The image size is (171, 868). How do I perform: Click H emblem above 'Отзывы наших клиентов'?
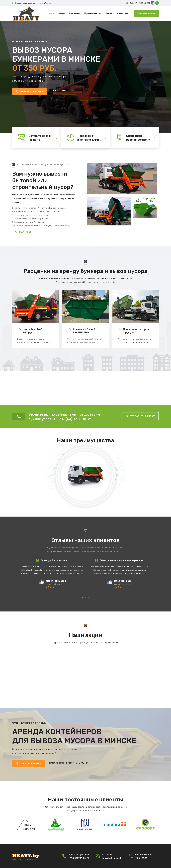pos(85,531)
